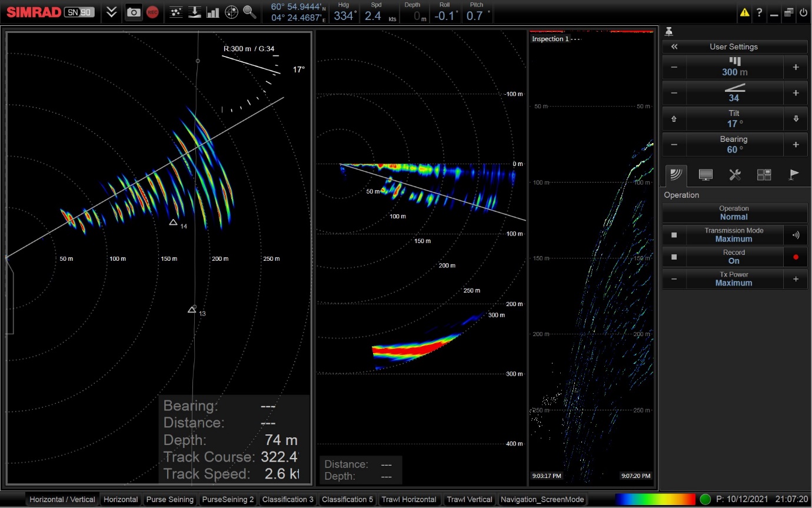Screen dimensions: 812x508
Task: Select the Operation sonar-waves tab icon
Action: click(x=677, y=175)
